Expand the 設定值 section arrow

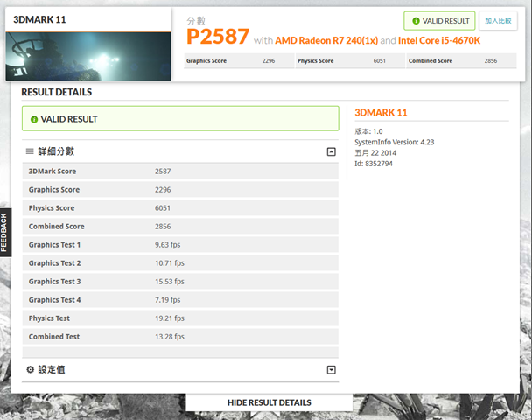coord(331,370)
